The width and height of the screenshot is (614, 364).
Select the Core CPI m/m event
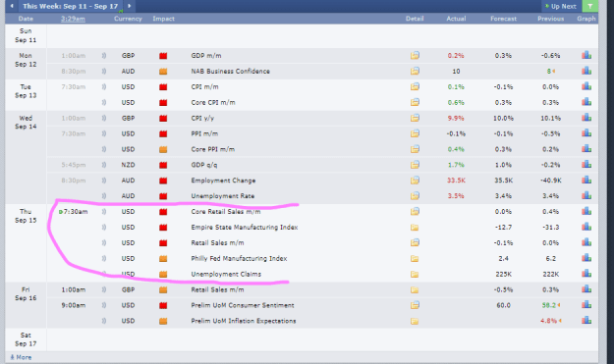coord(213,102)
